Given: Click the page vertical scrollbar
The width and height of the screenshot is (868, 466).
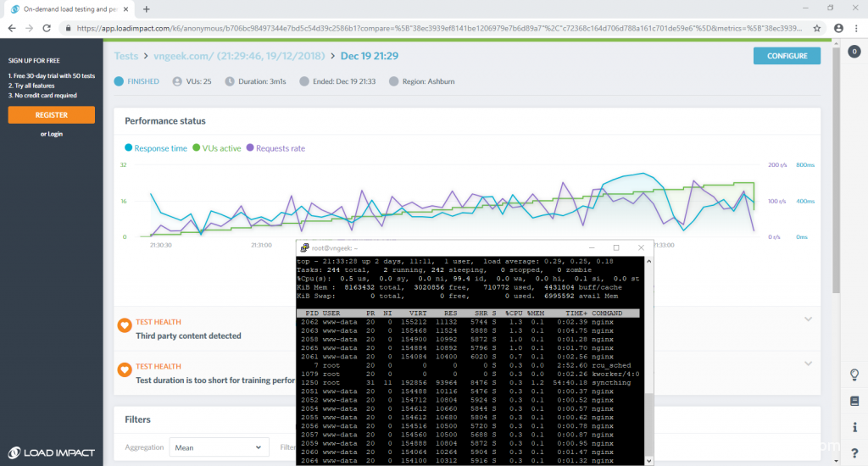Looking at the screenshot, I should coord(836,170).
